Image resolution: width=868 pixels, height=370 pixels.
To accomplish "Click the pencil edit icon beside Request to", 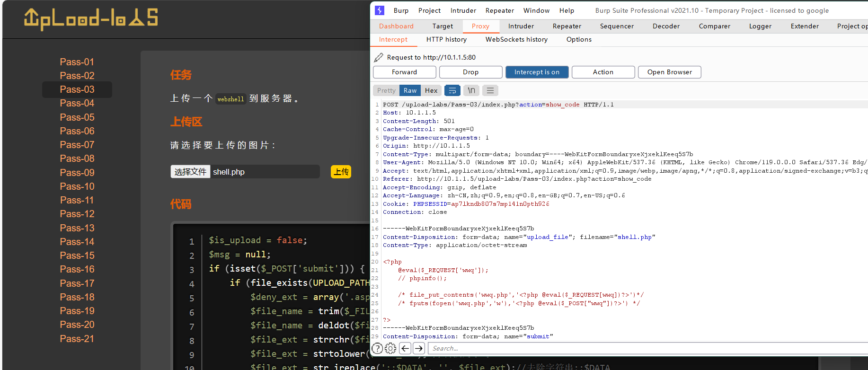I will coord(379,57).
